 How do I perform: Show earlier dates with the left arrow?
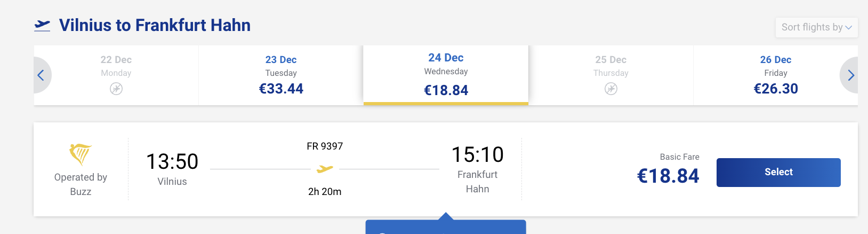[41, 75]
